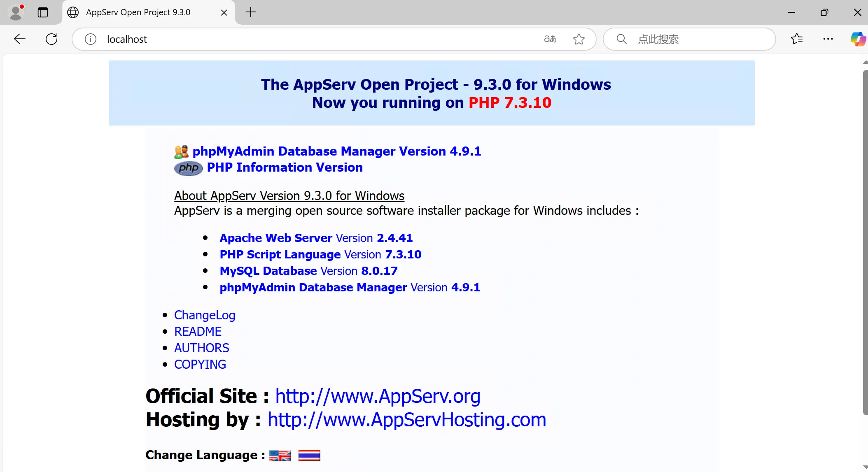868x472 pixels.
Task: Click the PHP 7.3.10 red header text
Action: tap(510, 102)
